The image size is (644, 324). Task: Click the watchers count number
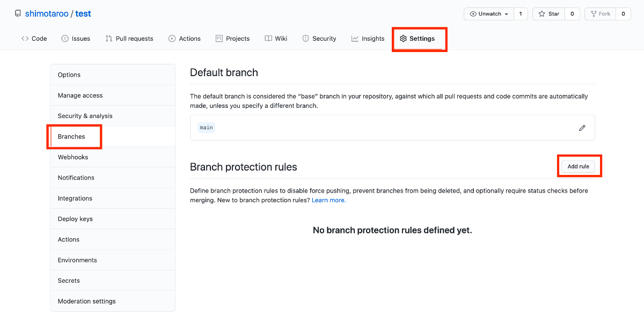(x=520, y=14)
